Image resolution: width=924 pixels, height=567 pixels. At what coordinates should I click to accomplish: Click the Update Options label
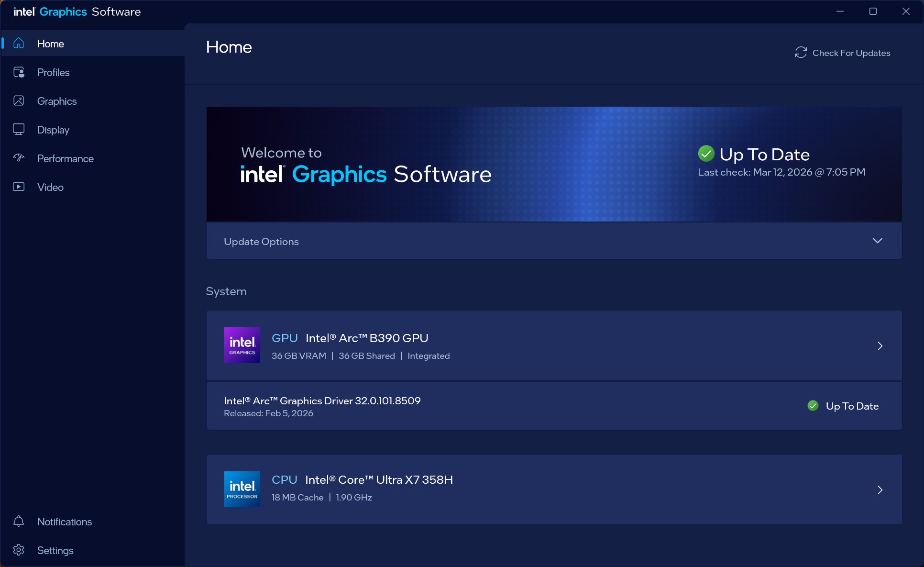(x=261, y=242)
